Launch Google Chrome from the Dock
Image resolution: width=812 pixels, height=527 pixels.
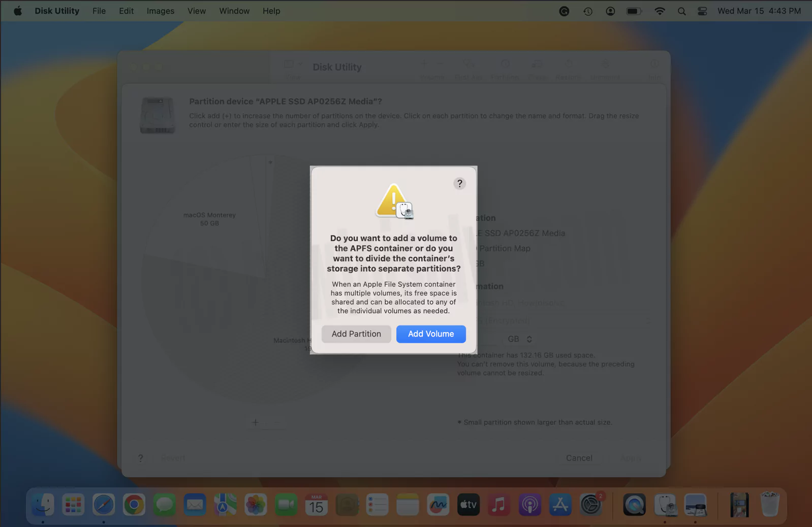coord(134,505)
